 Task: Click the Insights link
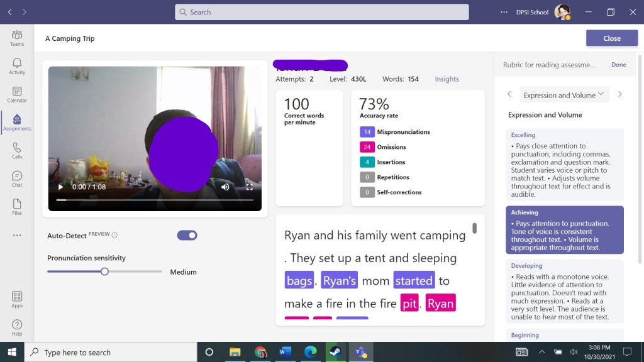click(447, 79)
